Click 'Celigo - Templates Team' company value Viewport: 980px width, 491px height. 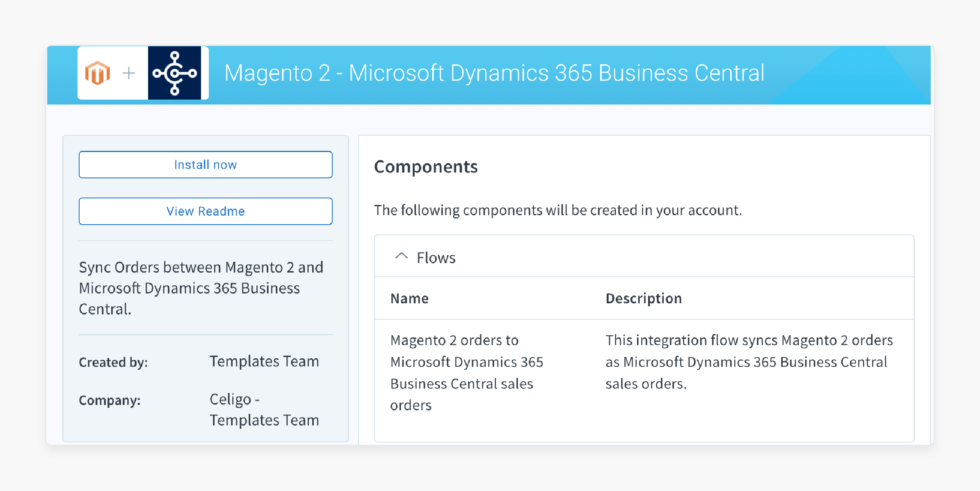(264, 409)
